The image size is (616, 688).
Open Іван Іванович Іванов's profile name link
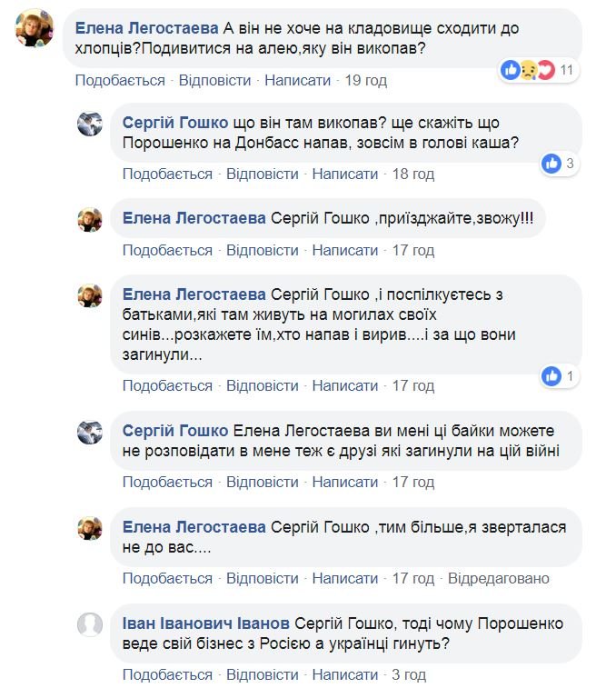coord(205,624)
